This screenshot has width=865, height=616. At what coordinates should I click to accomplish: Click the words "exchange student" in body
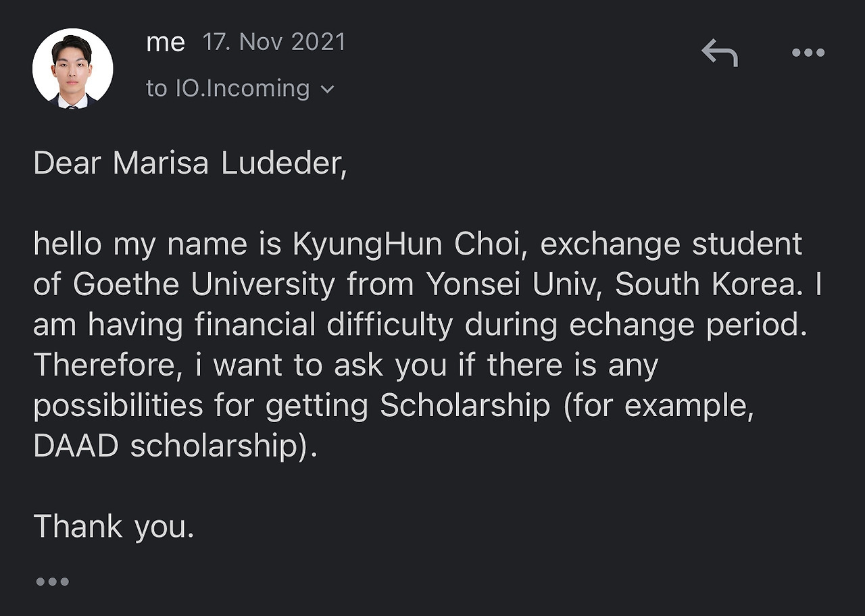tap(671, 245)
